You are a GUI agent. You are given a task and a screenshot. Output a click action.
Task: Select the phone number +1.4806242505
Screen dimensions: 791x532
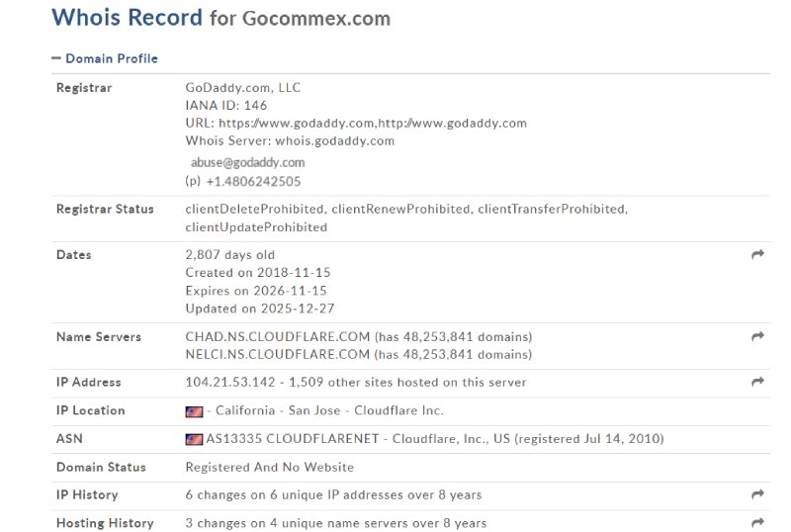coord(253,181)
